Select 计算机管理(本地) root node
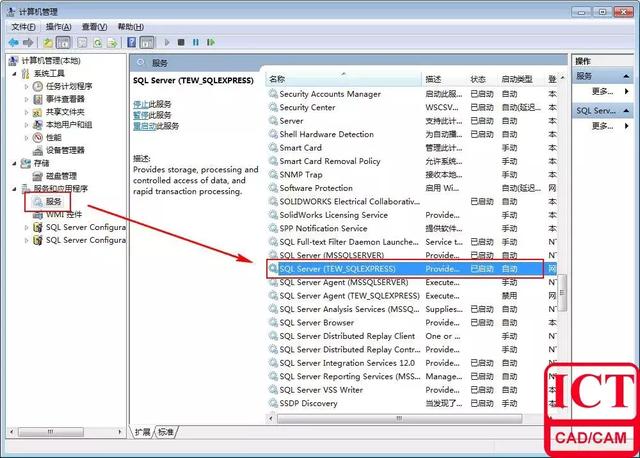 click(51, 61)
